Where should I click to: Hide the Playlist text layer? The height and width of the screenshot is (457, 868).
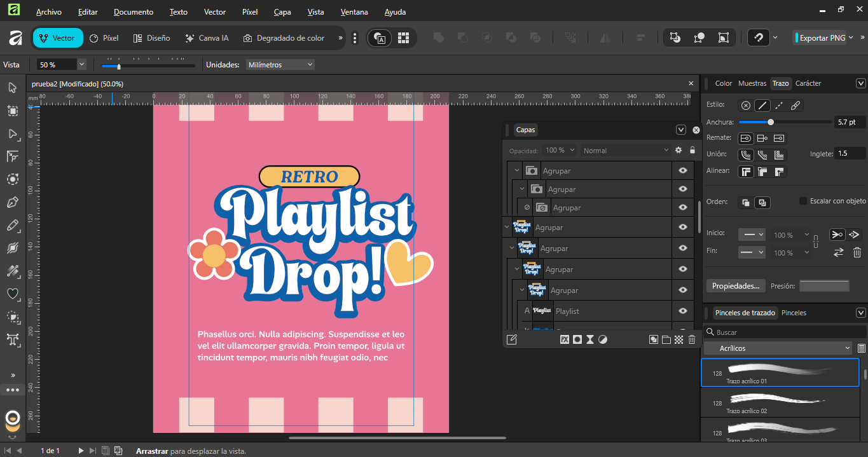[683, 311]
